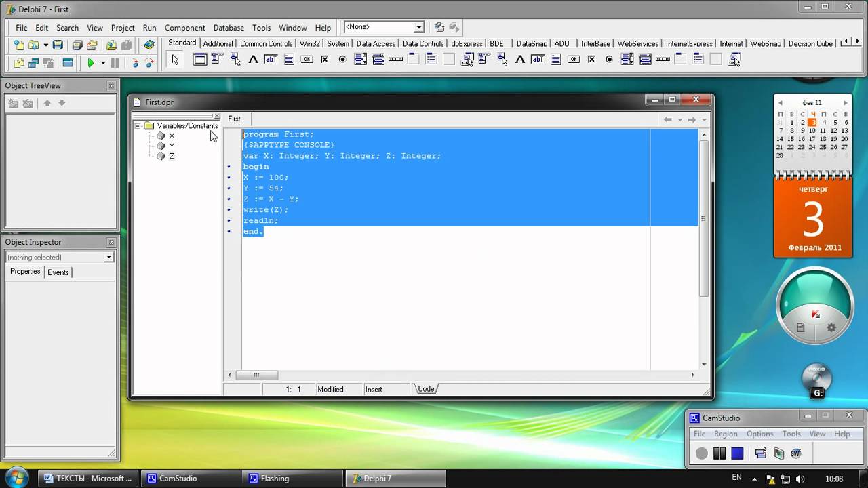Click the CamStudio Record button

[x=702, y=453]
